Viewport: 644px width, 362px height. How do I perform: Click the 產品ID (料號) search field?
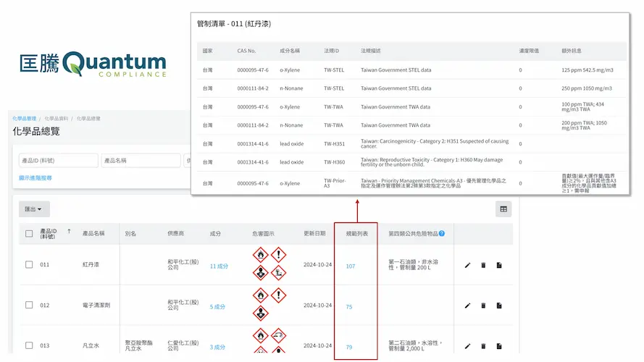tap(58, 161)
